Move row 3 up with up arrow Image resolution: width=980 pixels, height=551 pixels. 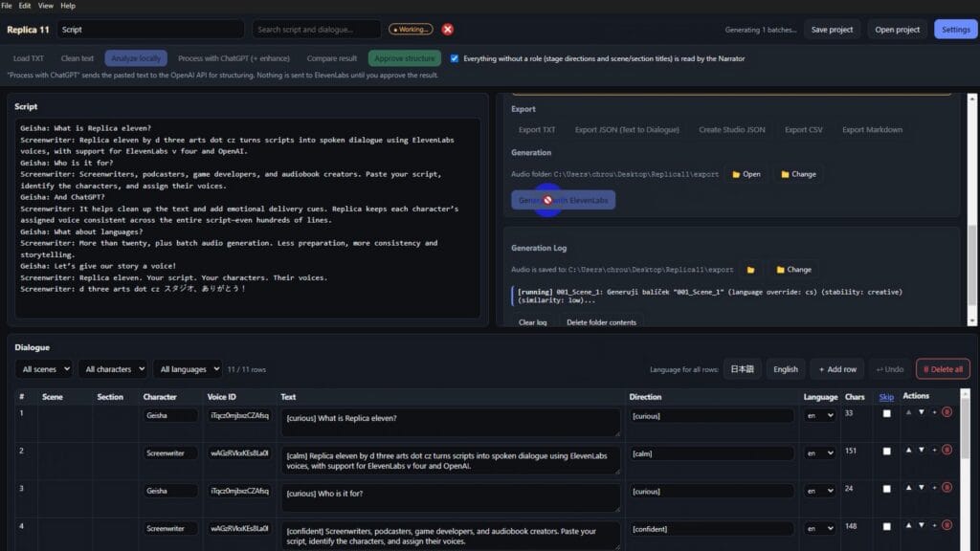[x=908, y=487]
